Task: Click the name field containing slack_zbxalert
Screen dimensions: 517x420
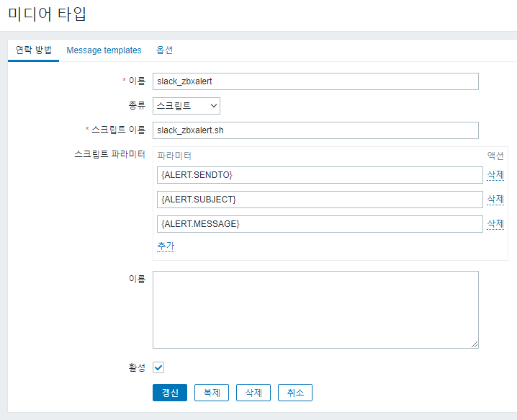Action: click(x=315, y=81)
